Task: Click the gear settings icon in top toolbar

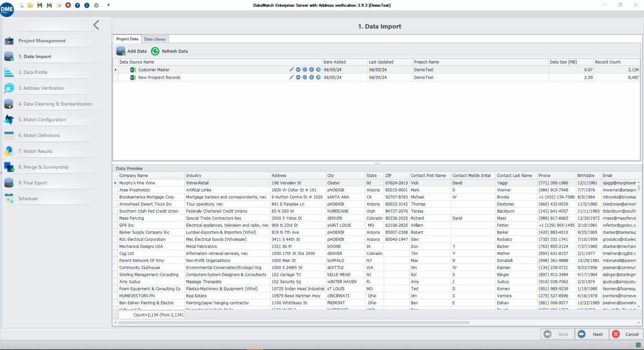Action: point(96,5)
